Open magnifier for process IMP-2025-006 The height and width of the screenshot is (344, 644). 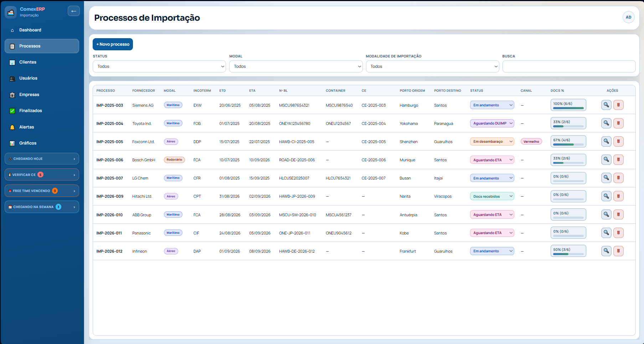(x=606, y=160)
